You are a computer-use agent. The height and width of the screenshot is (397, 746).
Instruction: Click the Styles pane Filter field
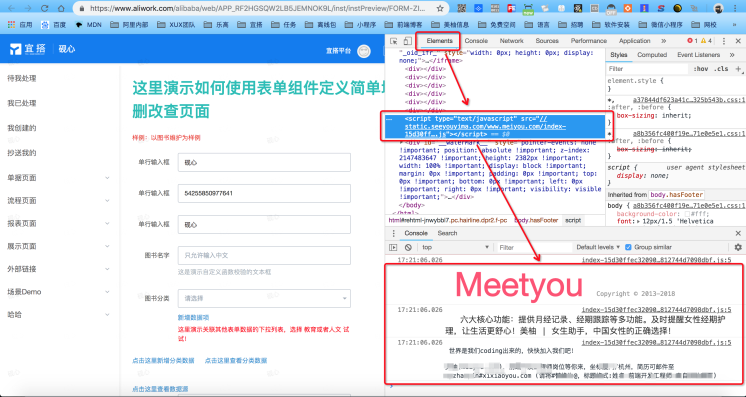pyautogui.click(x=647, y=69)
